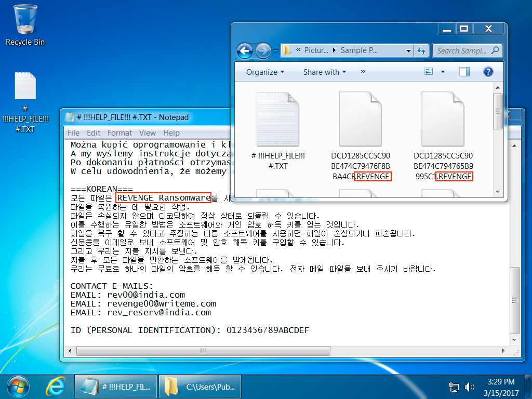
Task: Click the Explorer Back arrow button
Action: pos(245,51)
